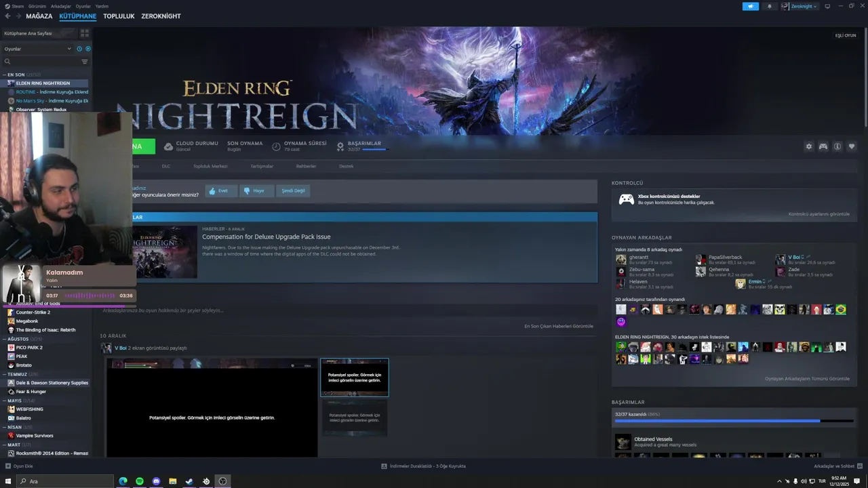Image resolution: width=868 pixels, height=488 pixels.
Task: Open downloads status İndirmeler Duraklatıldı
Action: click(x=424, y=466)
